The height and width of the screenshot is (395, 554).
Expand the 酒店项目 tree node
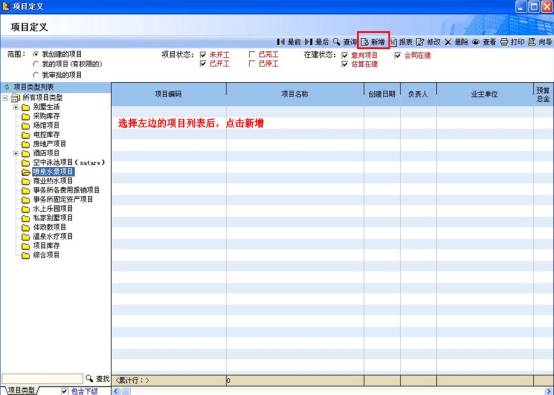tap(16, 153)
